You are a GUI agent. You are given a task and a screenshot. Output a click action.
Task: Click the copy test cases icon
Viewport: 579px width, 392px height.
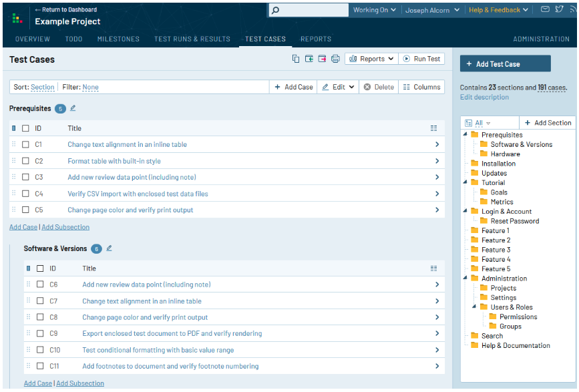pos(296,59)
